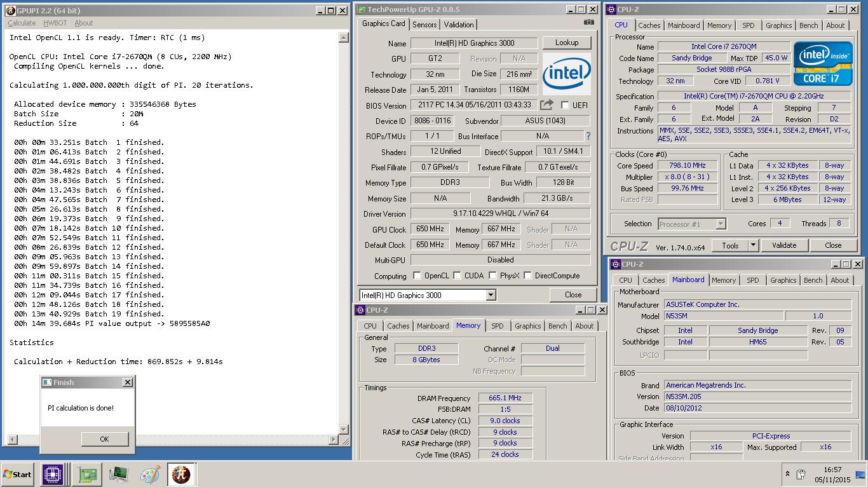The image size is (868, 488).
Task: Click the mainboard Model value N53SM
Action: click(724, 316)
